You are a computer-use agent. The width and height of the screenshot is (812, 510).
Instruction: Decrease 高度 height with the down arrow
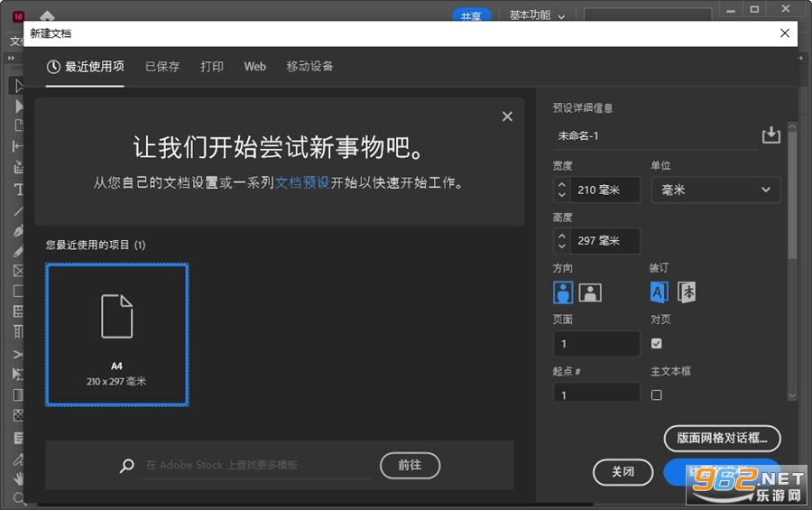(562, 246)
